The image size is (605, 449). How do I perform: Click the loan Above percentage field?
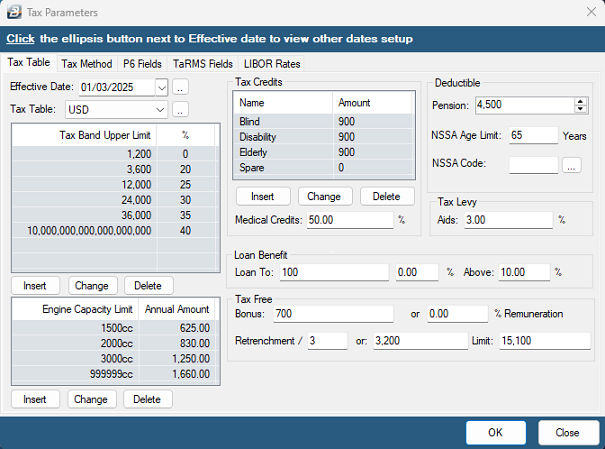(524, 272)
